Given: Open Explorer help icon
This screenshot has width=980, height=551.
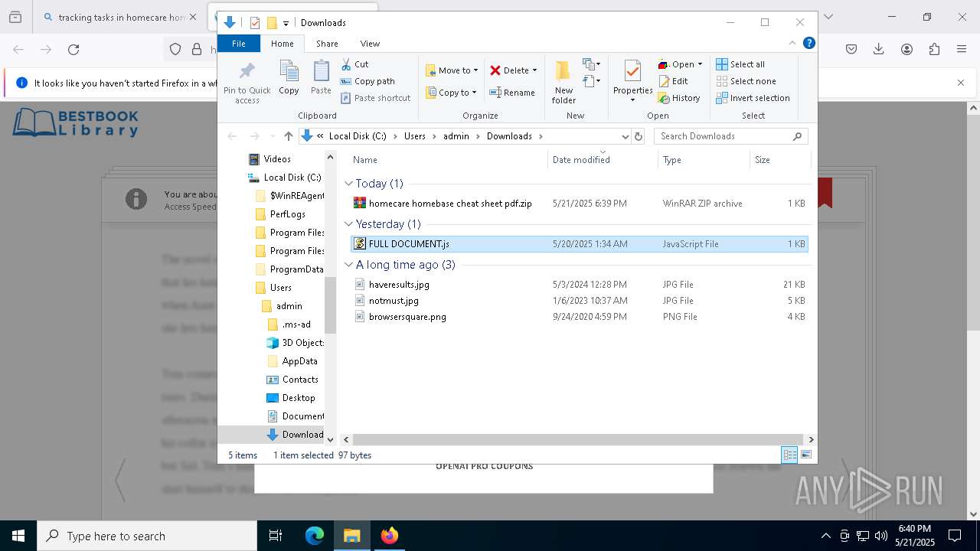Looking at the screenshot, I should point(808,44).
